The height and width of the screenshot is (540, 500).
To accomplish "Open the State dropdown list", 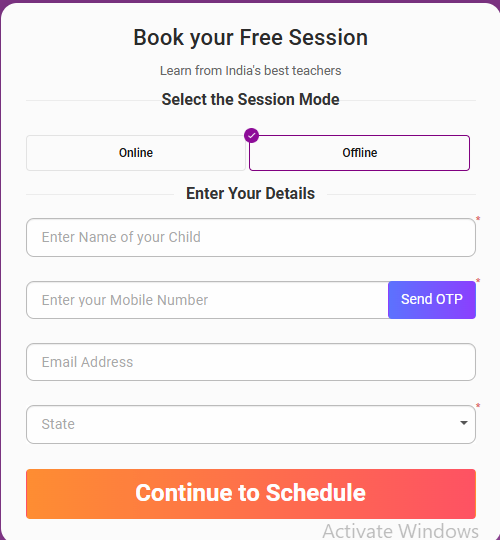I will click(x=251, y=424).
